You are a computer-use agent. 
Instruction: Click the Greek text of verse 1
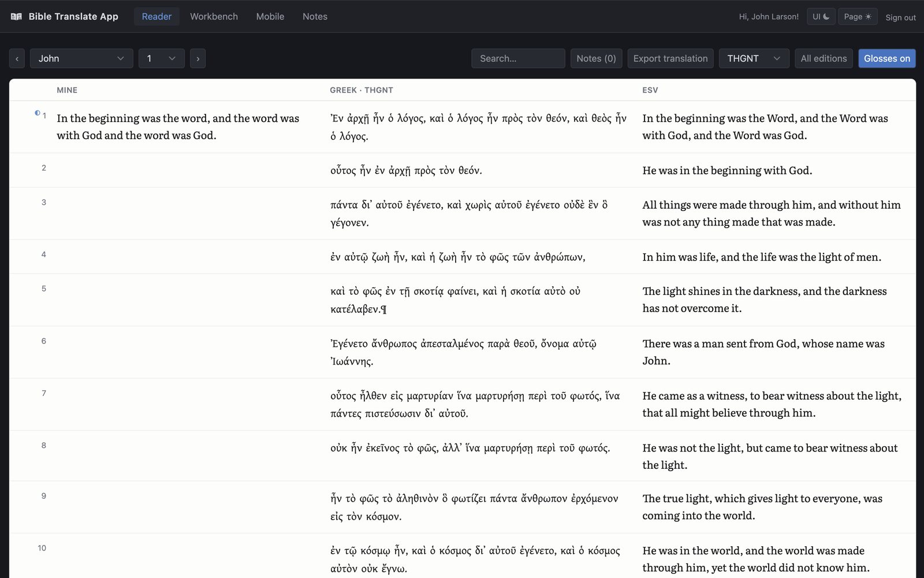[x=478, y=127]
